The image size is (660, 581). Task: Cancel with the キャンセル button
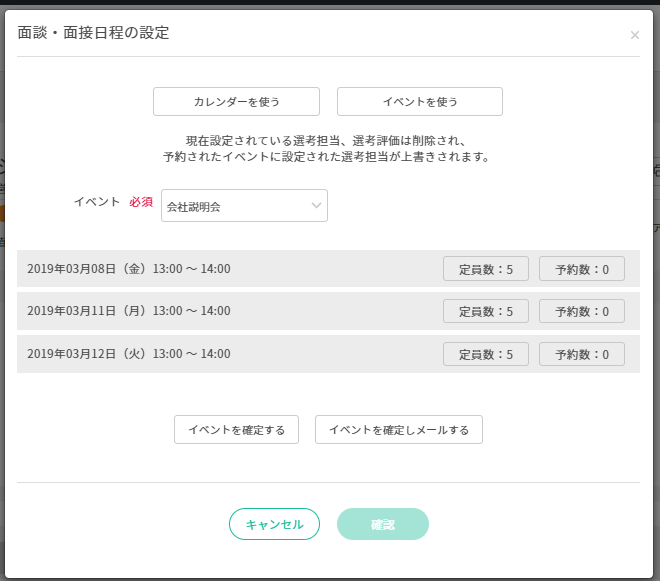274,524
